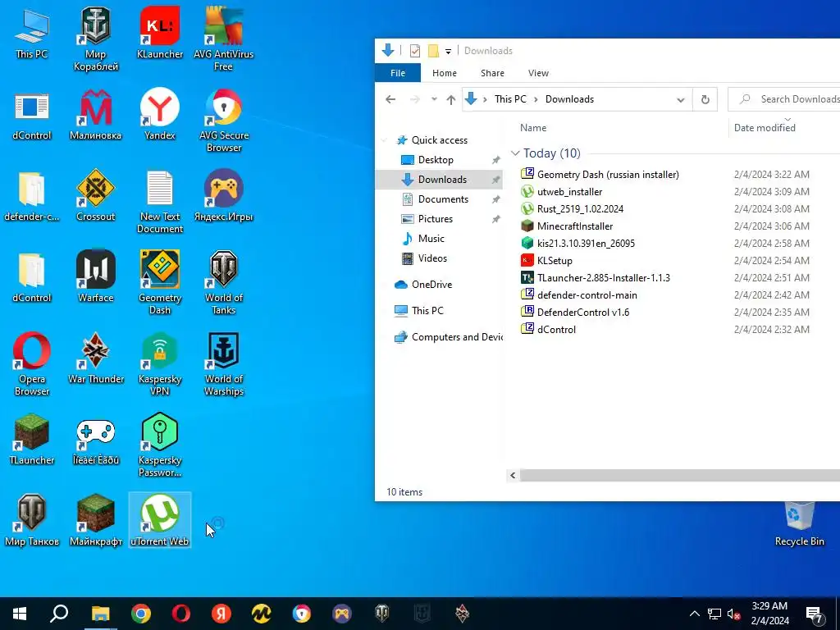Viewport: 840px width, 630px height.
Task: Select the uTorrent Web desktop icon
Action: (160, 520)
